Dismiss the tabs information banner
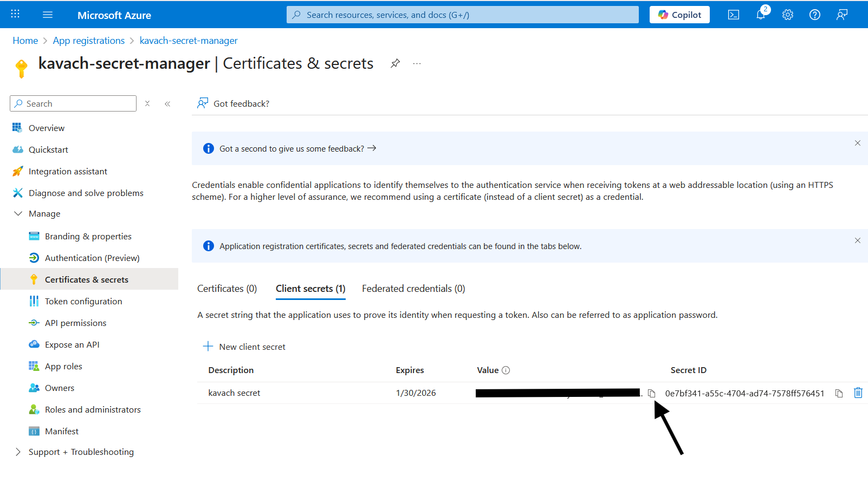The width and height of the screenshot is (868, 483). 858,240
